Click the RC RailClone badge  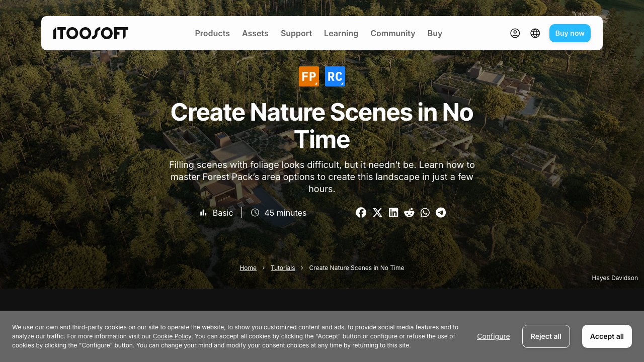pyautogui.click(x=335, y=76)
